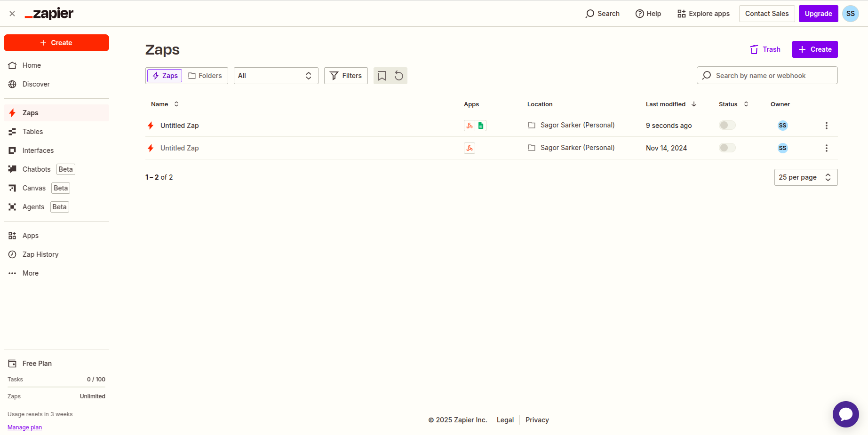Open the Help menu
Viewport: 868px width, 435px height.
click(648, 14)
